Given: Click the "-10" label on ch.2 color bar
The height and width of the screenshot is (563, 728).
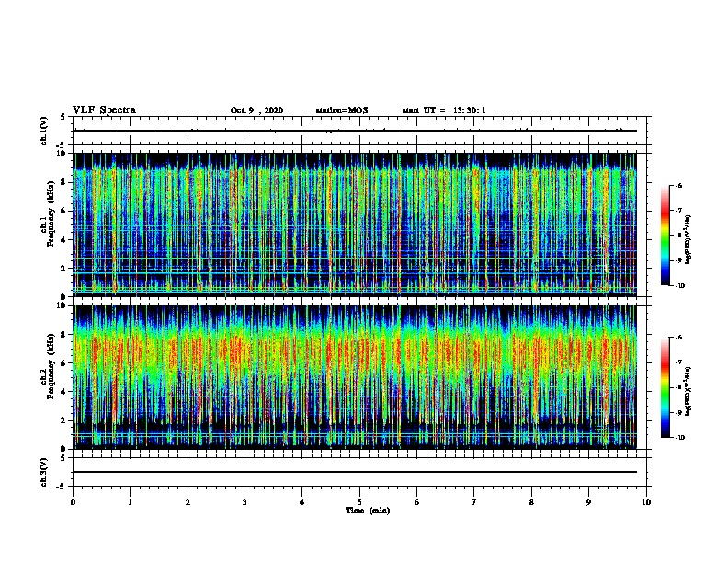Looking at the screenshot, I should pos(679,438).
